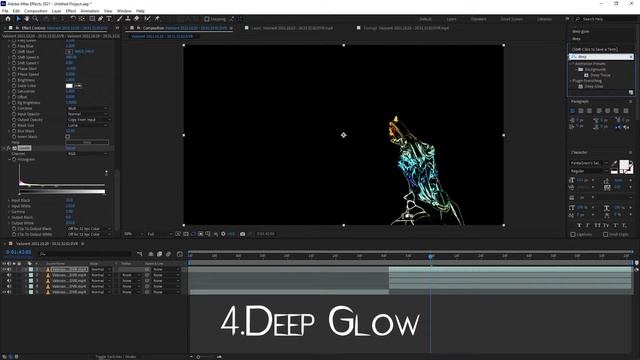The image size is (640, 360).
Task: Click the Character panel eyedropper icon
Action: pos(614,164)
